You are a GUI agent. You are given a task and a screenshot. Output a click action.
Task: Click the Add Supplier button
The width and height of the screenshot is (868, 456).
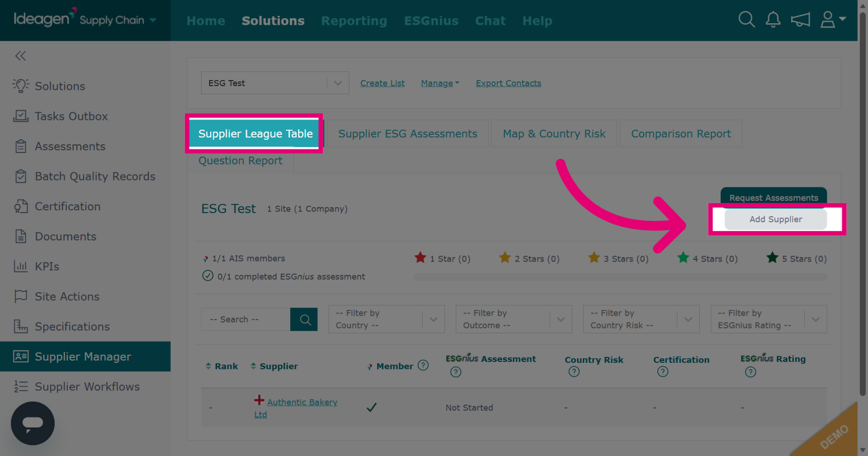776,219
